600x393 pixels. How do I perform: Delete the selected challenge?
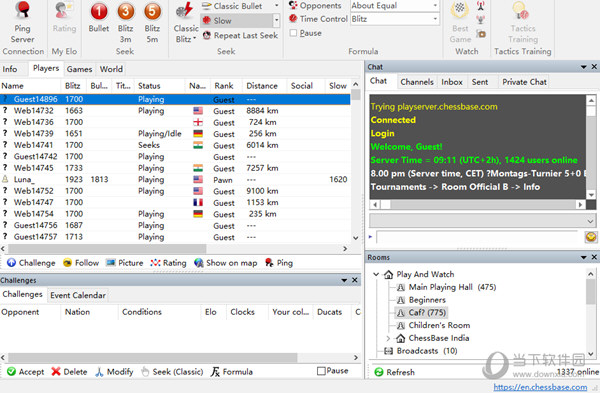[69, 372]
